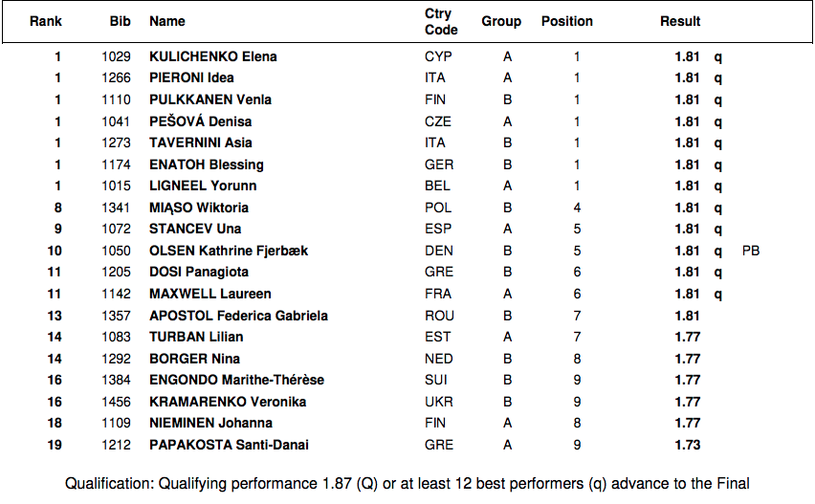Click country code ESP for STANCEV Una
This screenshot has width=815, height=504.
click(438, 229)
